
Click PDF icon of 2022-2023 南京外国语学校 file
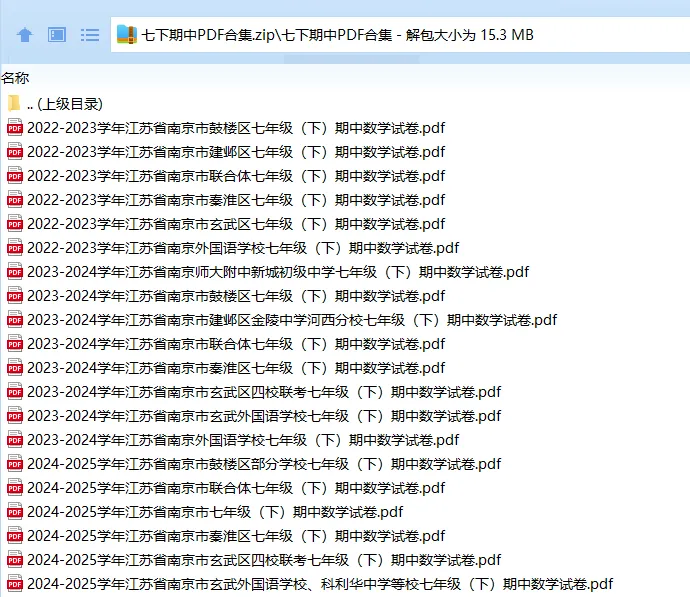point(15,248)
